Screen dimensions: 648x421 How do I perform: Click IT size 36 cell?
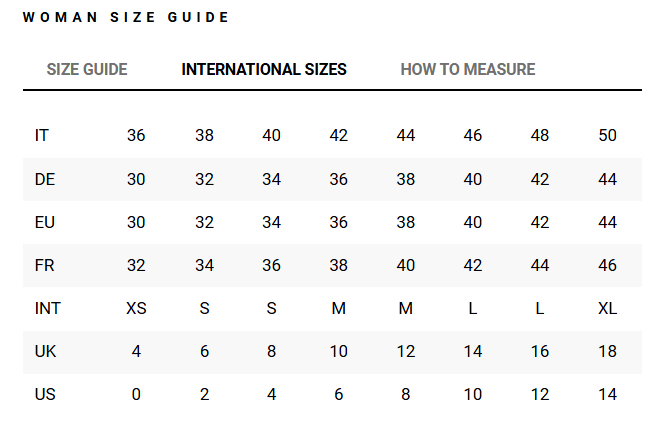(136, 136)
